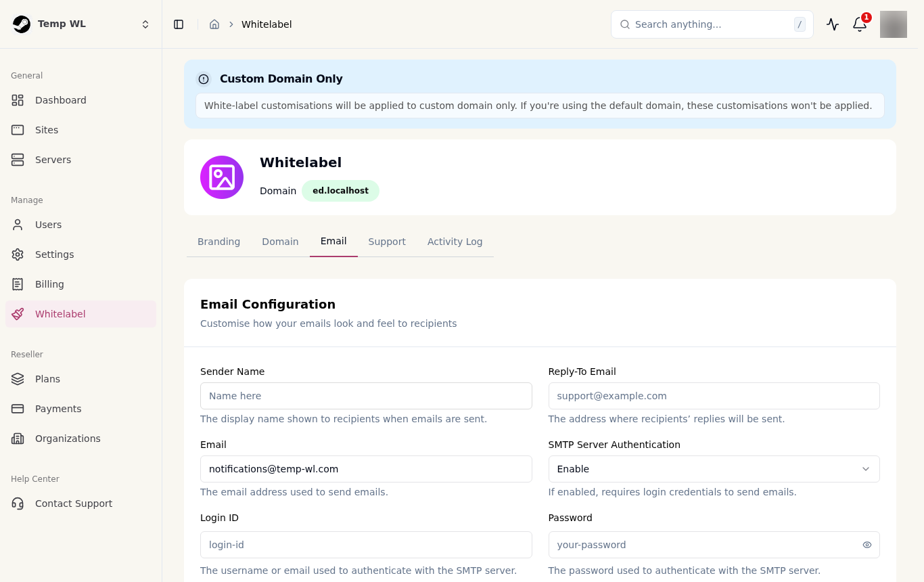Select the Email tab
Viewport: 924px width, 582px height.
[333, 242]
